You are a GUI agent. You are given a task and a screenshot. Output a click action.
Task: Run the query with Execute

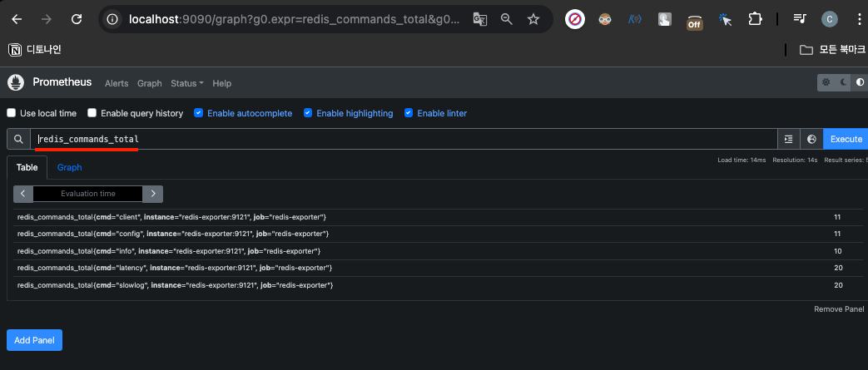pyautogui.click(x=846, y=139)
